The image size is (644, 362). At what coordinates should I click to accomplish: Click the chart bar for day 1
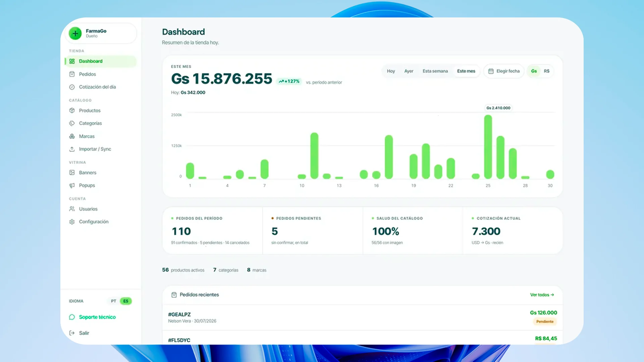pos(190,171)
